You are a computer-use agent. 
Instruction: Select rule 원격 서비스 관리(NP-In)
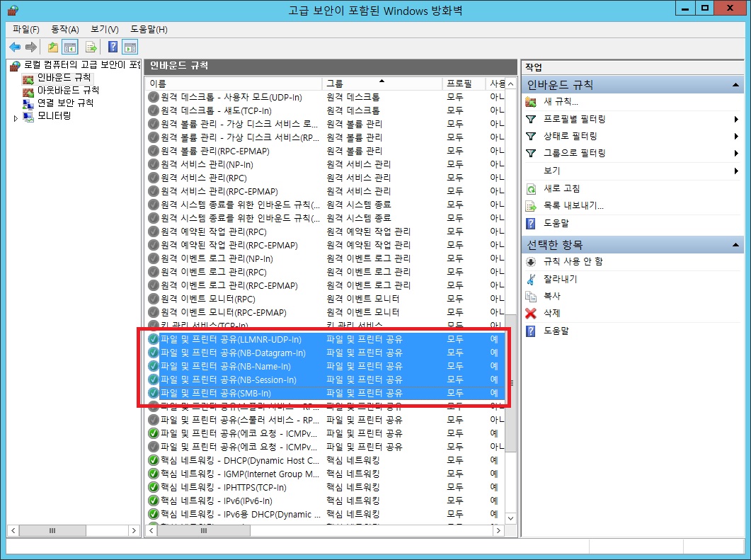click(x=326, y=164)
